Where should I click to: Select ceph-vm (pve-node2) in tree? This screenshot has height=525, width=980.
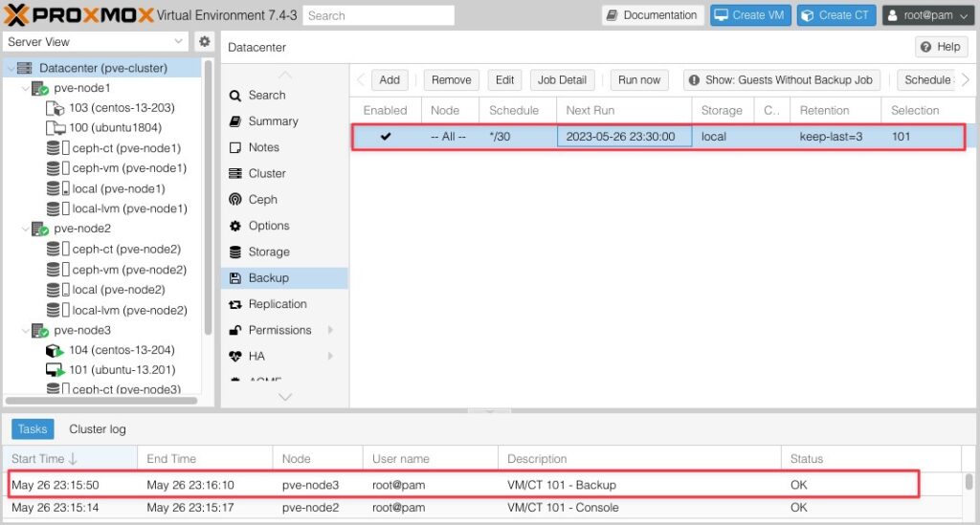click(x=129, y=270)
